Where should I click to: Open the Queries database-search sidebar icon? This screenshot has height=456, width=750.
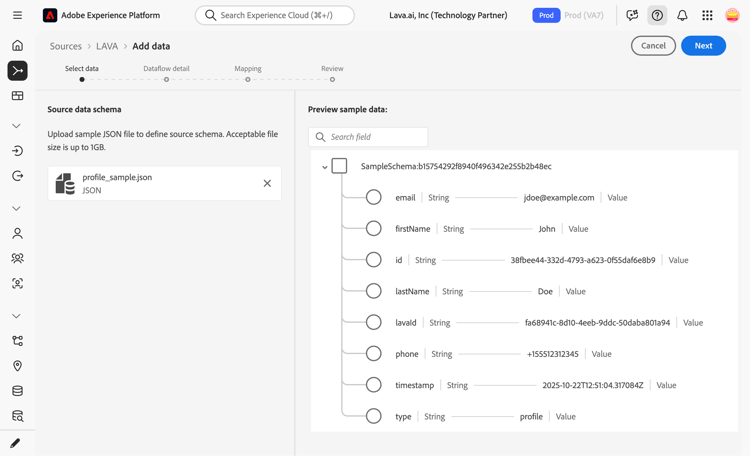17,416
